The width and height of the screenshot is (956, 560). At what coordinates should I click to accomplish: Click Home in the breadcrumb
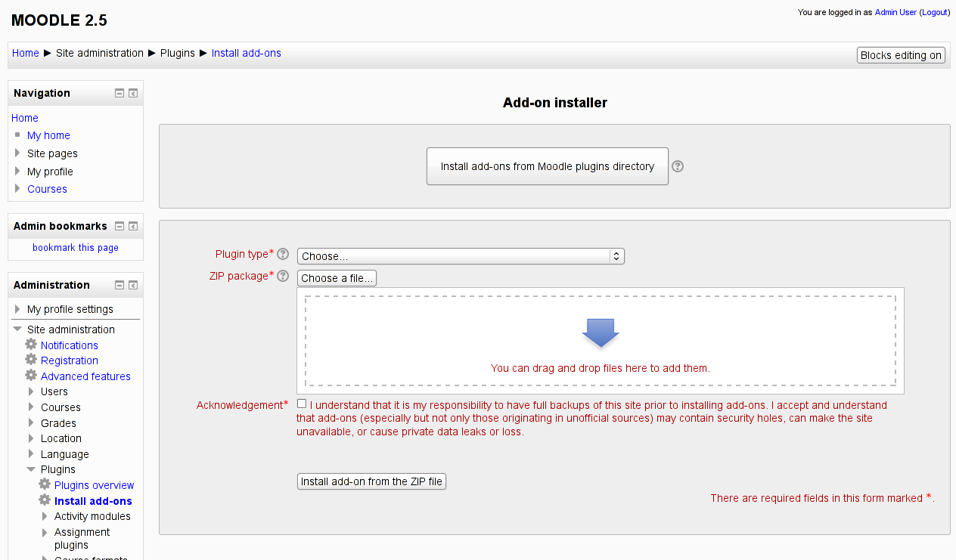coord(26,53)
